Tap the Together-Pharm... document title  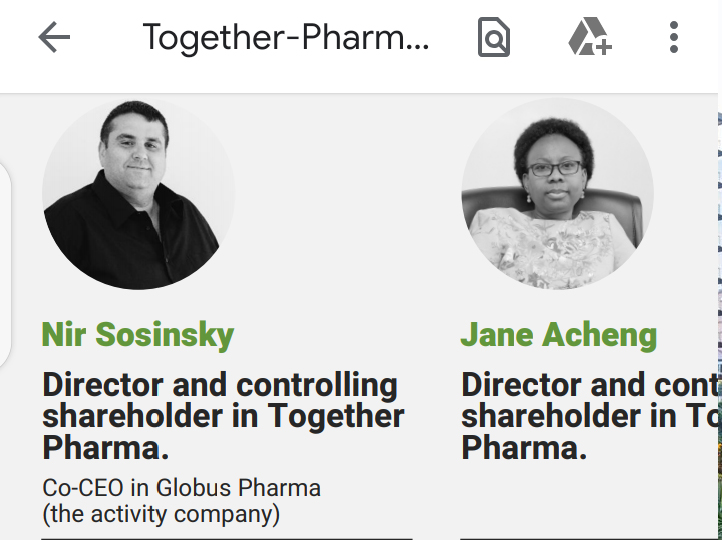click(286, 37)
